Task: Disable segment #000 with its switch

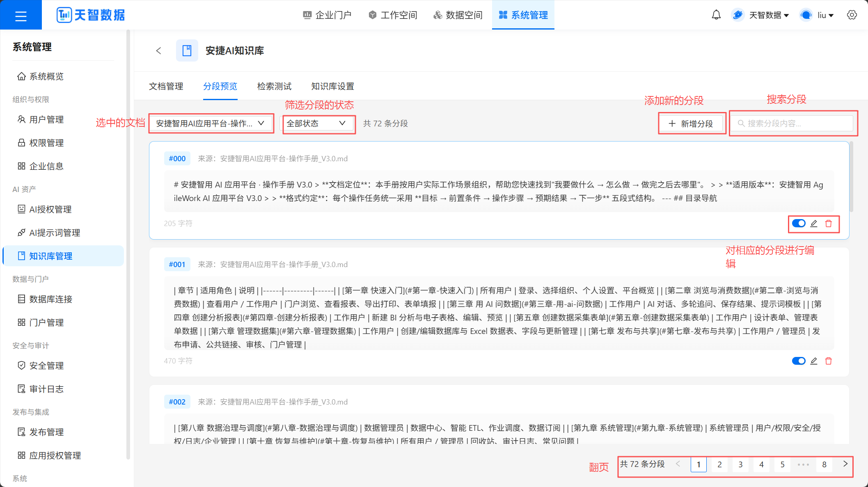Action: coord(799,224)
